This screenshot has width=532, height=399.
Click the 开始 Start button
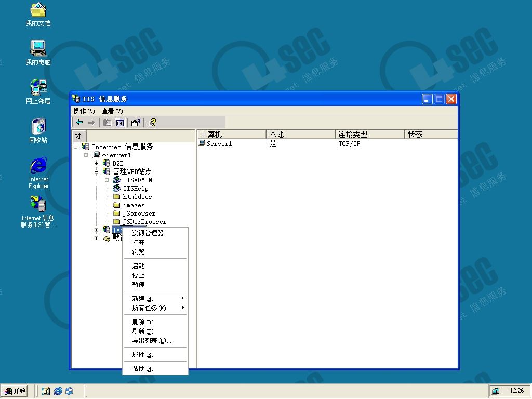click(15, 391)
